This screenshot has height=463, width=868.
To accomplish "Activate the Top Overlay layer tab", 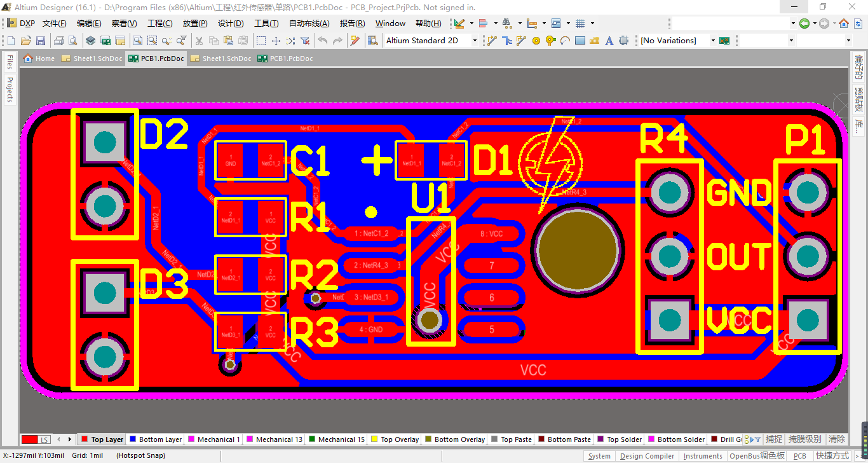I will [395, 439].
